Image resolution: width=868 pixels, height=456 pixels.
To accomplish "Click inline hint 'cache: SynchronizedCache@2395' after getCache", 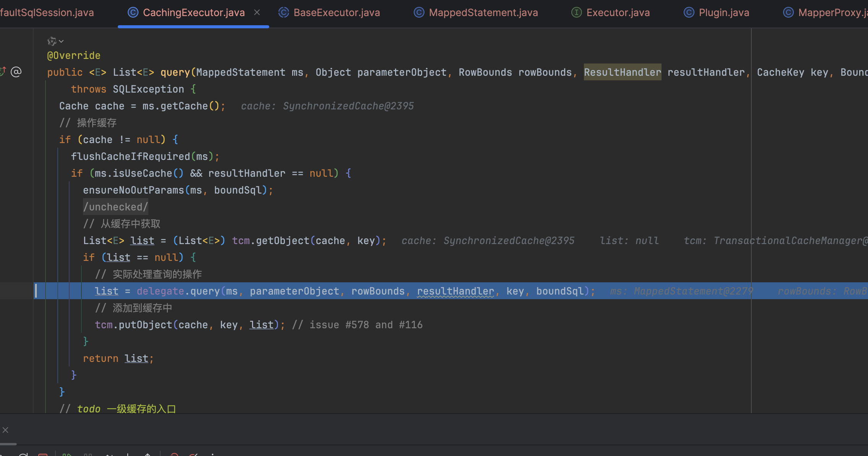I will [327, 106].
